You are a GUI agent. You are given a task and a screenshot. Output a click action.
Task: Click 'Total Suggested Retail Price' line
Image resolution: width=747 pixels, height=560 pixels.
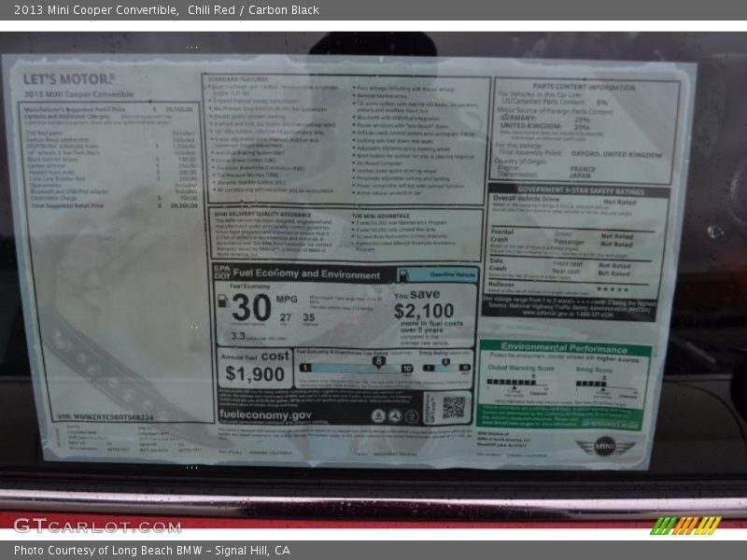[114, 205]
